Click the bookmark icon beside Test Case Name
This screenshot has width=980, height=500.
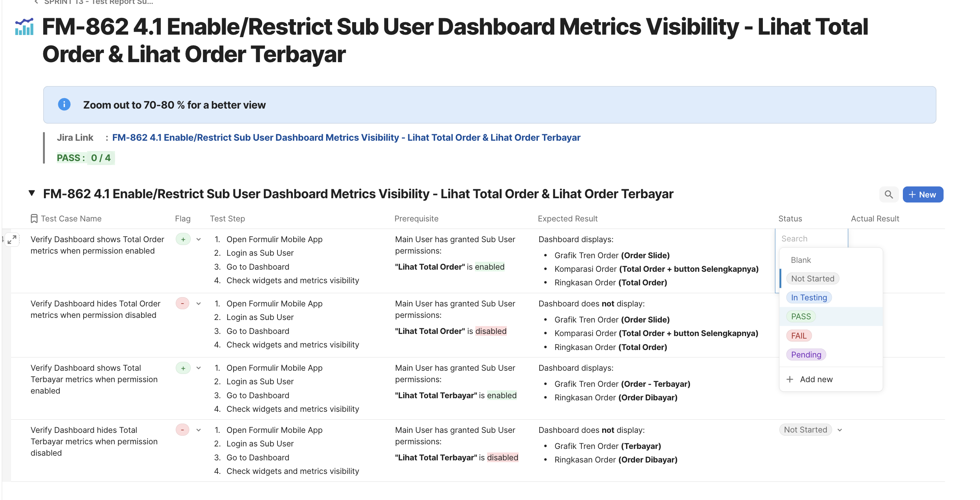[34, 219]
